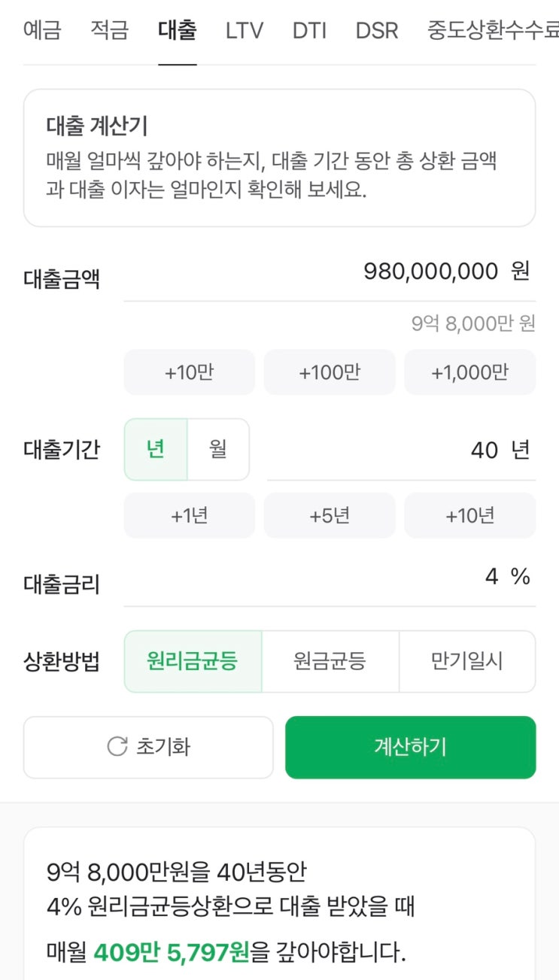This screenshot has height=980, width=559.
Task: Click the reset icon beside 초기화
Action: coord(117,747)
